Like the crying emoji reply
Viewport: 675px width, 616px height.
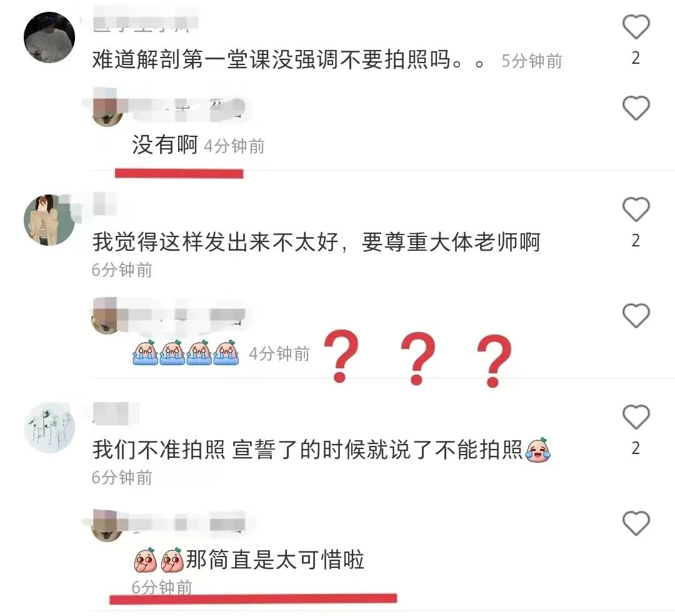636,315
